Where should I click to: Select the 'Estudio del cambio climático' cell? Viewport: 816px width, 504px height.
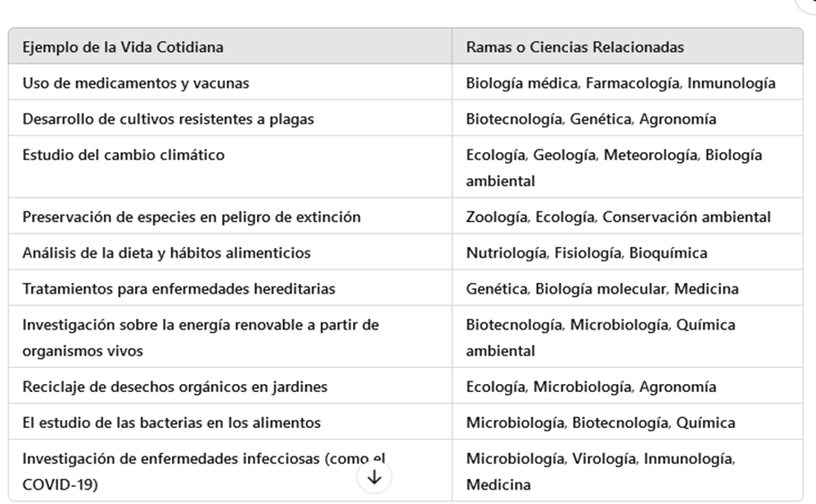(x=124, y=155)
